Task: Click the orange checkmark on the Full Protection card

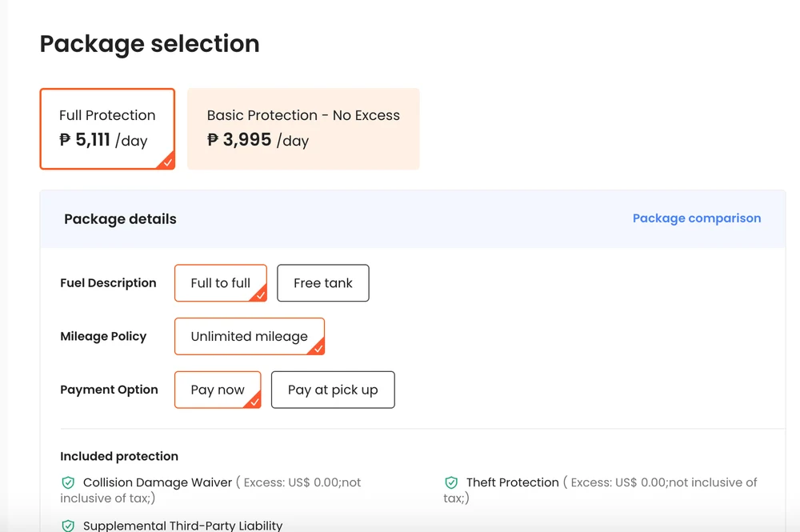Action: [167, 162]
